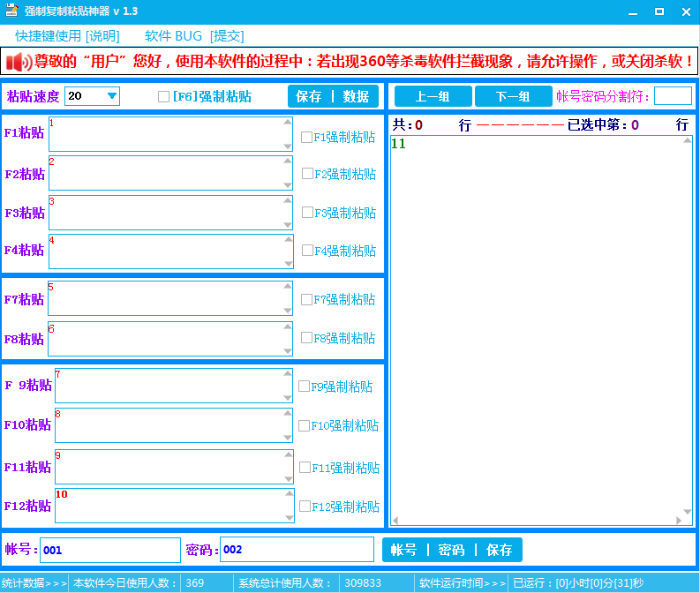700x593 pixels.
Task: Go to next group with 下一组
Action: [x=512, y=97]
